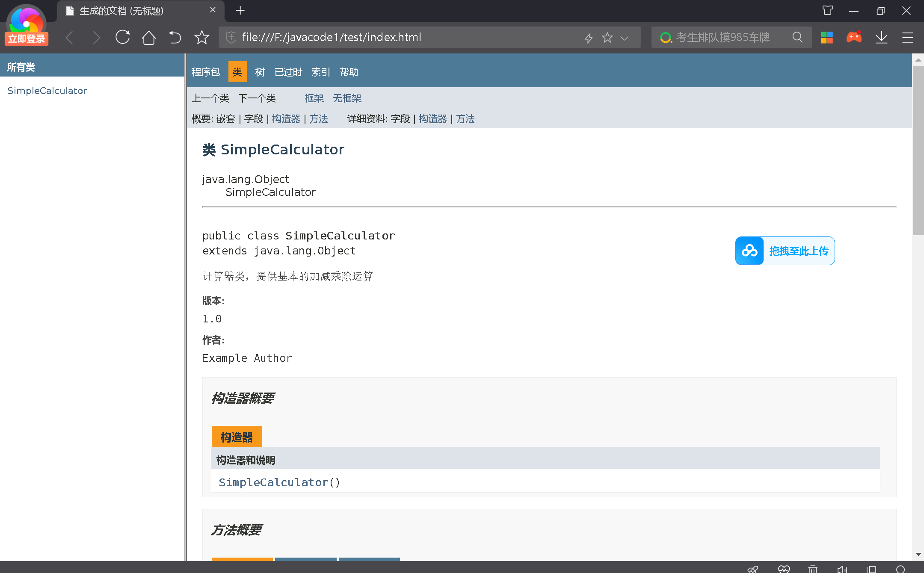This screenshot has height=573, width=924.
Task: Open the hamburger main menu
Action: pos(908,37)
